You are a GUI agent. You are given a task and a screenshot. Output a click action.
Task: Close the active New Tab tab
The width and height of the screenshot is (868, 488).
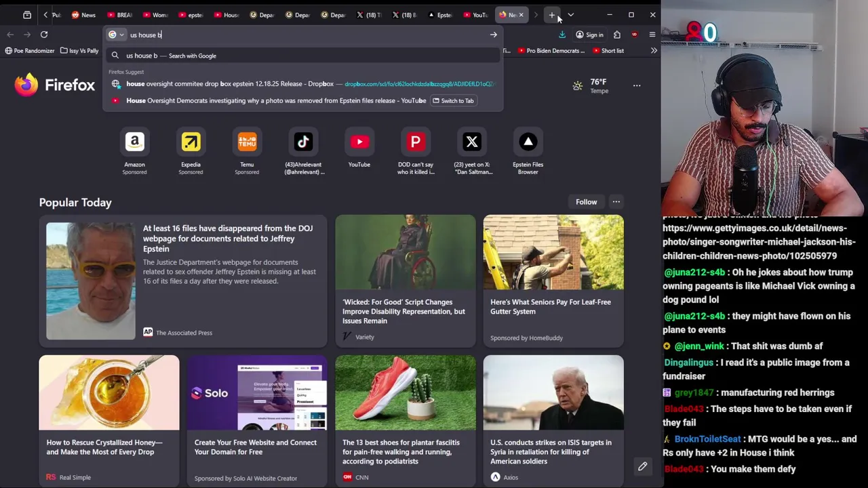click(521, 15)
